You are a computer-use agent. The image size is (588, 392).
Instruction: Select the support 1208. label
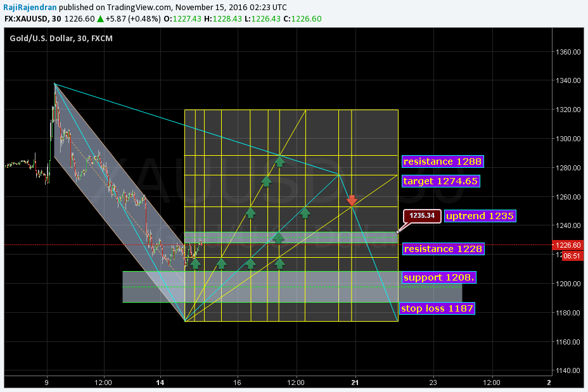pyautogui.click(x=439, y=277)
